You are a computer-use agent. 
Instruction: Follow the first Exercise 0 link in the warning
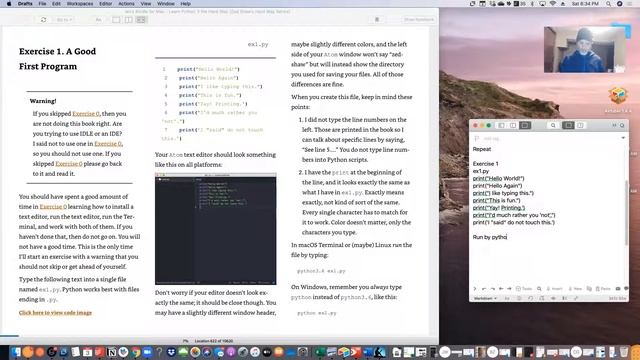coord(86,113)
